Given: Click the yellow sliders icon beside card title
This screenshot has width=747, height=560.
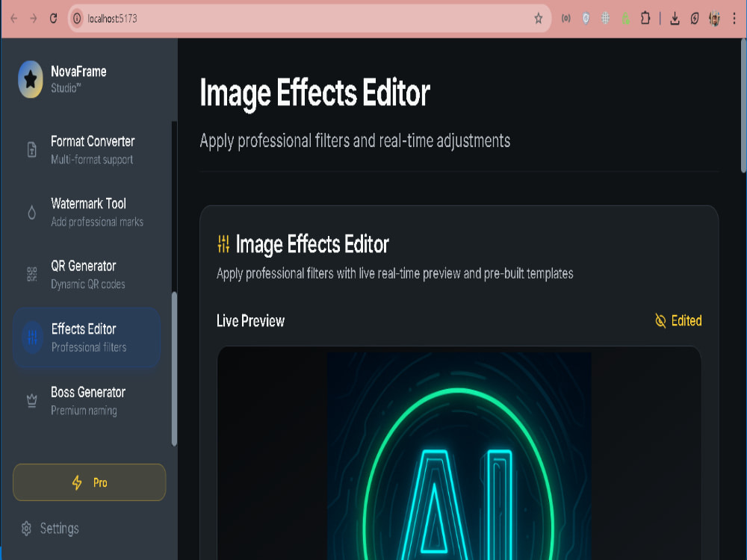Looking at the screenshot, I should tap(223, 244).
